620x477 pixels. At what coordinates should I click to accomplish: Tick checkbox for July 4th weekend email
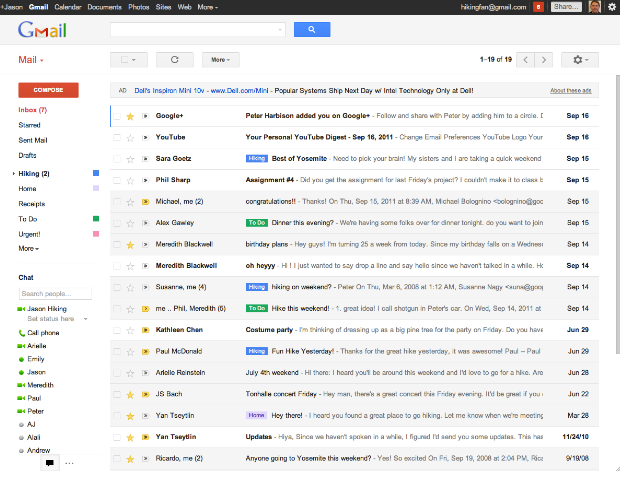pos(117,373)
